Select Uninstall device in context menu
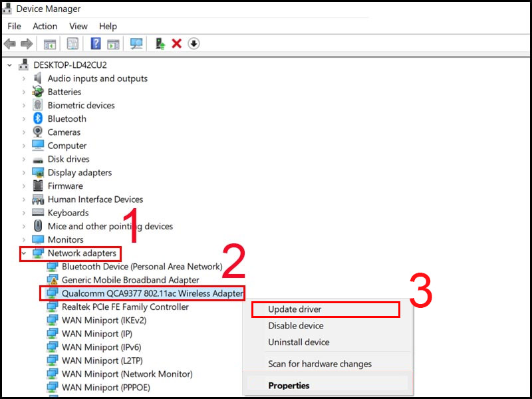This screenshot has height=399, width=532. (x=299, y=342)
